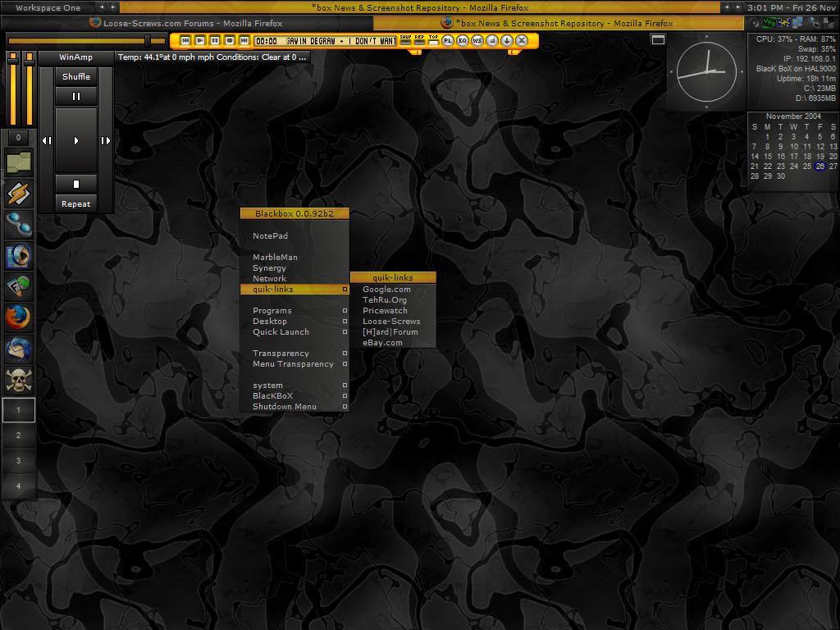Click the down-arrow button on the Winamp bar
840x630 pixels.
[x=507, y=41]
